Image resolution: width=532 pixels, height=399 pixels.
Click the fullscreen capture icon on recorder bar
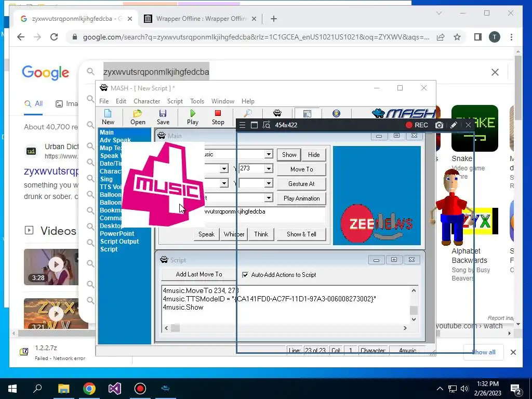pyautogui.click(x=254, y=125)
